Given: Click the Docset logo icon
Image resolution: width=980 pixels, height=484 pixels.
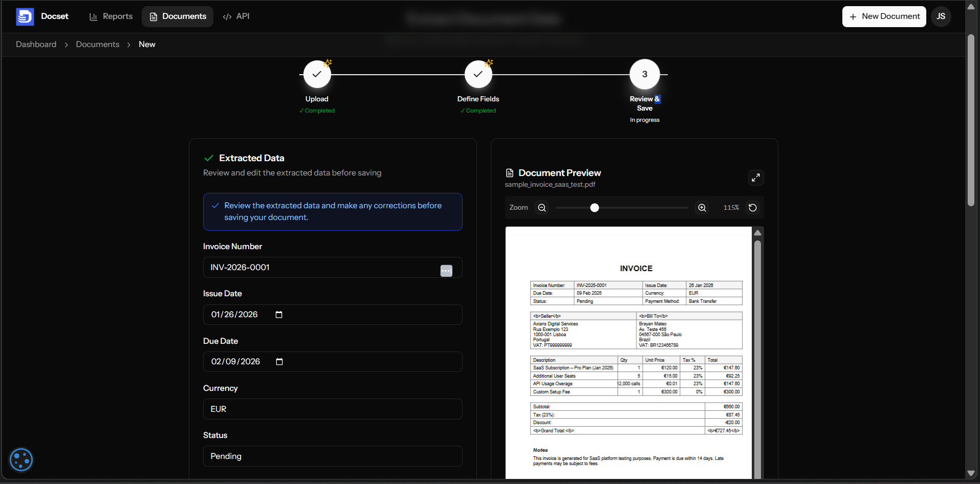Looking at the screenshot, I should point(25,16).
